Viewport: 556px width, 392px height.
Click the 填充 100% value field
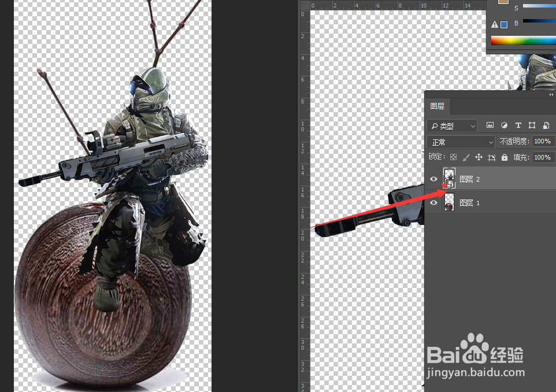pos(543,157)
